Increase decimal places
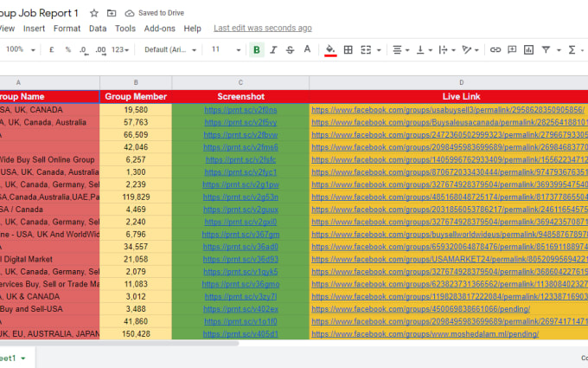Viewport: 588px width, 368px height. pos(100,50)
